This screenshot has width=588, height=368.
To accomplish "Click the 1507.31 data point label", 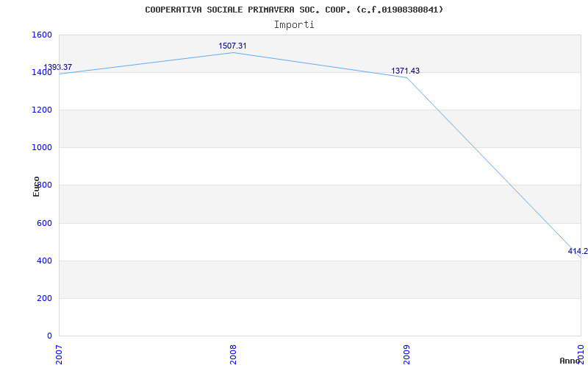I will 232,46.
